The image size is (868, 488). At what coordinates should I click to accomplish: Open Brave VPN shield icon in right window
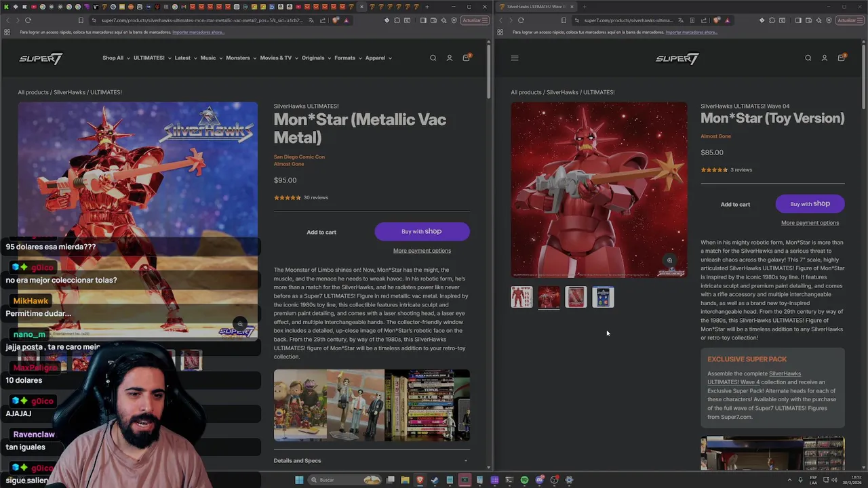(829, 20)
